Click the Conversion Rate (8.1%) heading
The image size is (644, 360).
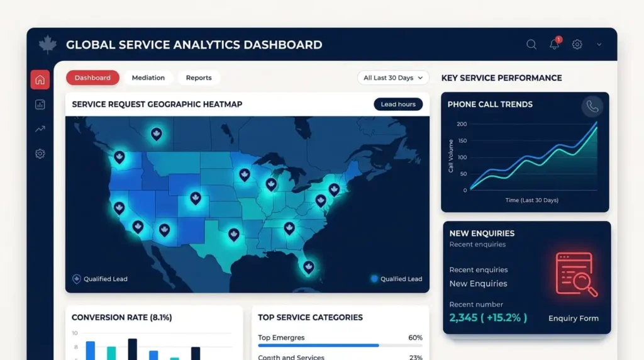tap(121, 317)
